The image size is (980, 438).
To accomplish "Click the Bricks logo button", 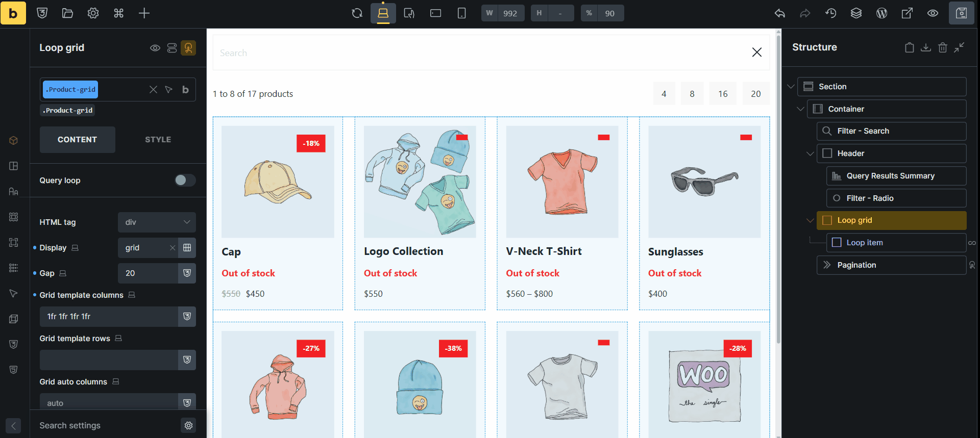I will (x=13, y=13).
